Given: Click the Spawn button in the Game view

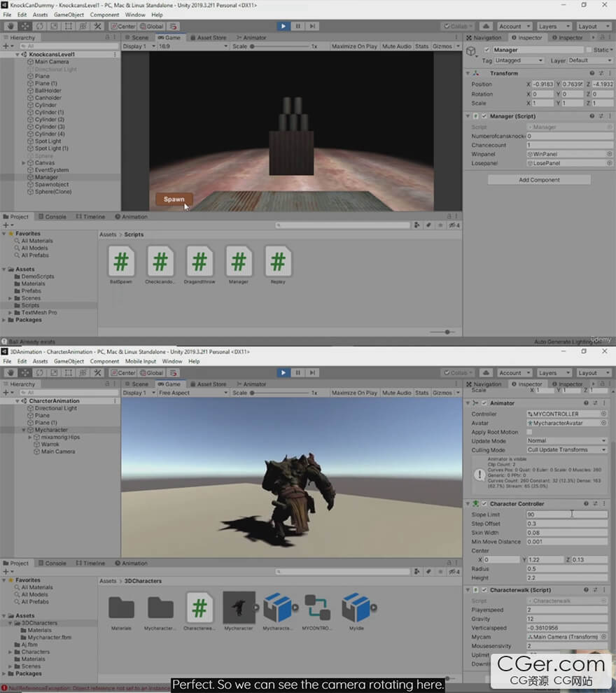Looking at the screenshot, I should (x=174, y=199).
